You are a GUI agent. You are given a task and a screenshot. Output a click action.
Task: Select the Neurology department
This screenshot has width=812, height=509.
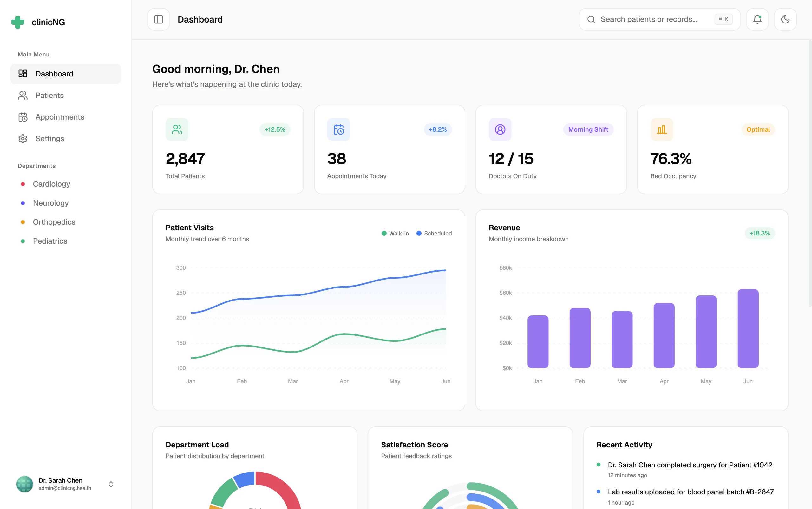click(x=66, y=203)
